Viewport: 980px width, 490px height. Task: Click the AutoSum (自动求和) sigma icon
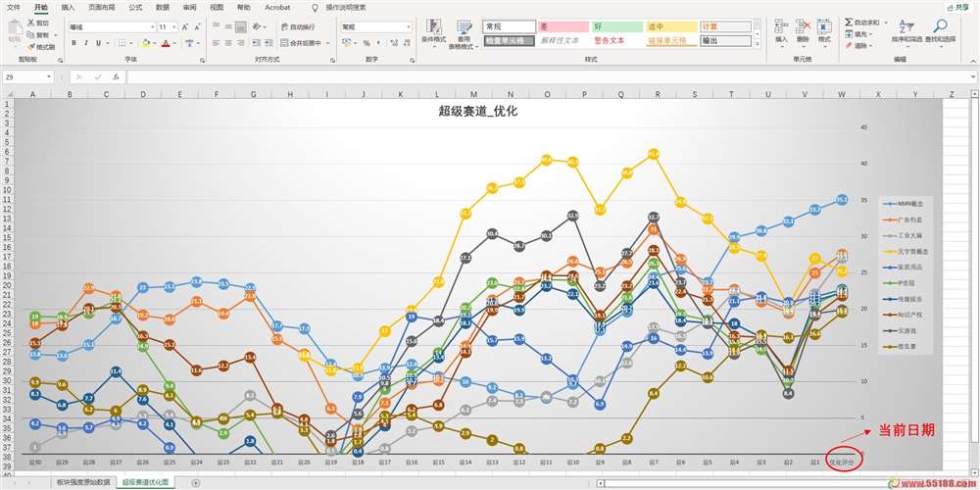[850, 22]
